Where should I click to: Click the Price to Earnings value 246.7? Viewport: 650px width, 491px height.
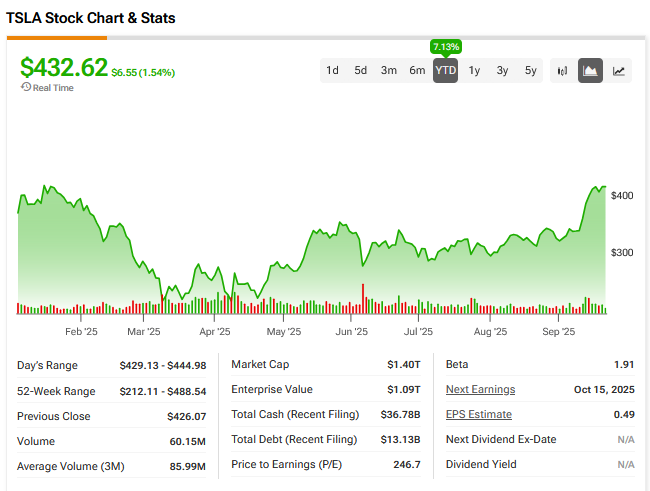click(x=407, y=464)
